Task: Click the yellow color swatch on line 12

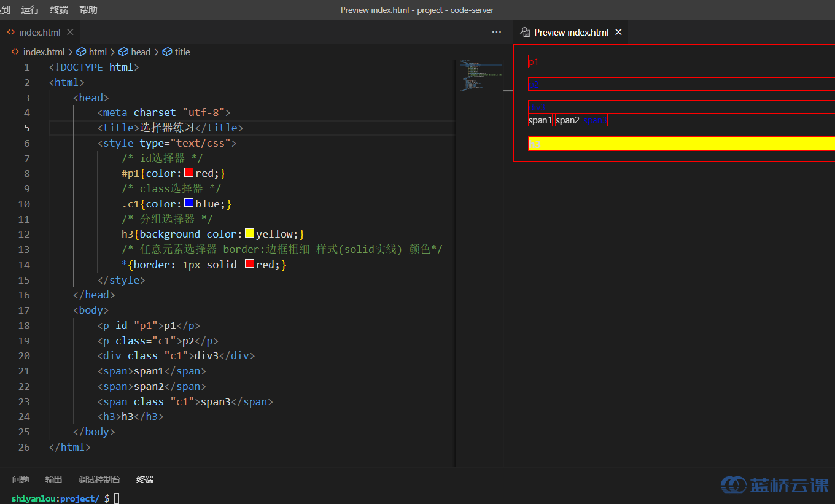Action: point(250,233)
